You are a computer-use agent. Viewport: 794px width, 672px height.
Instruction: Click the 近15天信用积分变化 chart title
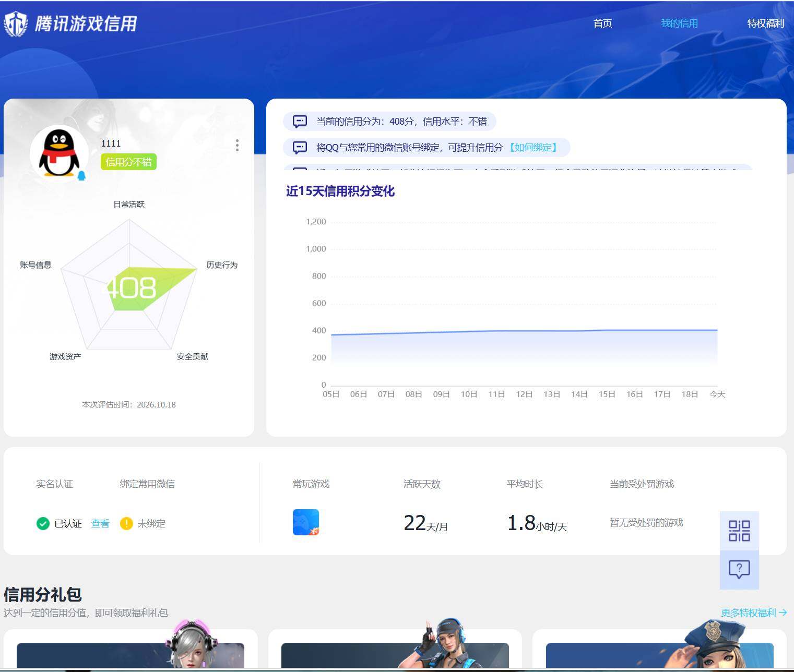point(340,191)
